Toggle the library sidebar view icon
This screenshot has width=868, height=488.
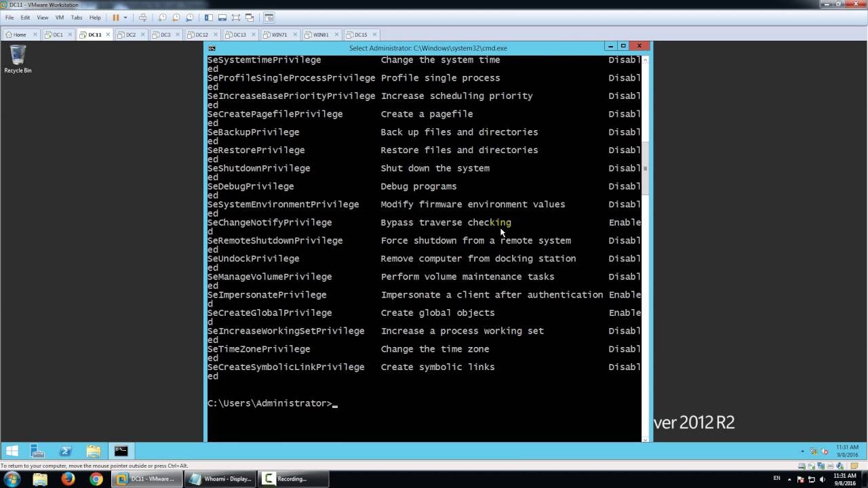click(x=209, y=18)
